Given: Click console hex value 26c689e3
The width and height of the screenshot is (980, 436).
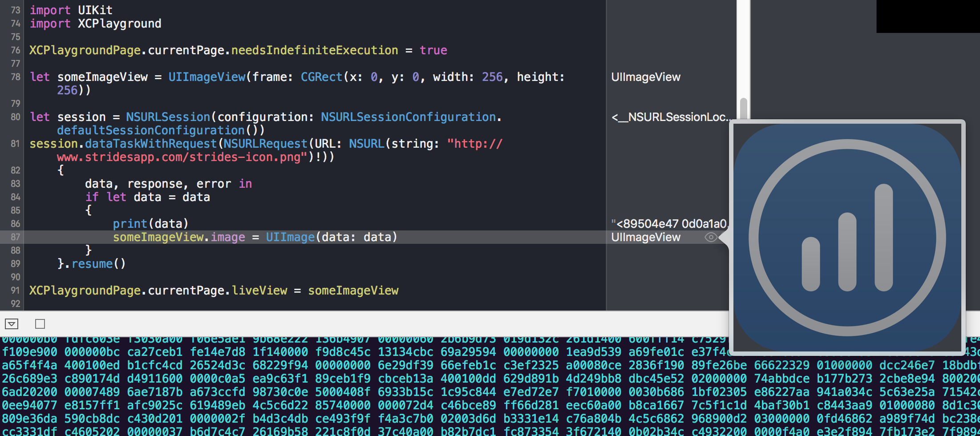Looking at the screenshot, I should point(30,379).
